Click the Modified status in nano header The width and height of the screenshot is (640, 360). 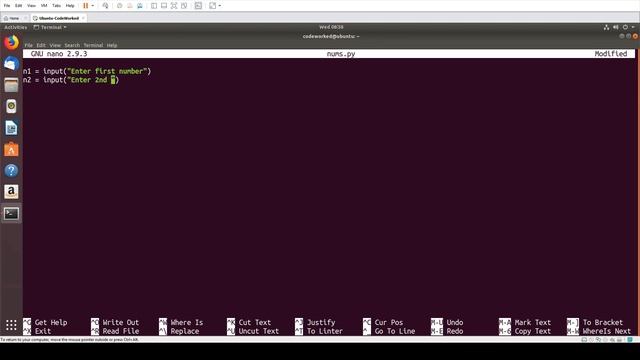[611, 54]
